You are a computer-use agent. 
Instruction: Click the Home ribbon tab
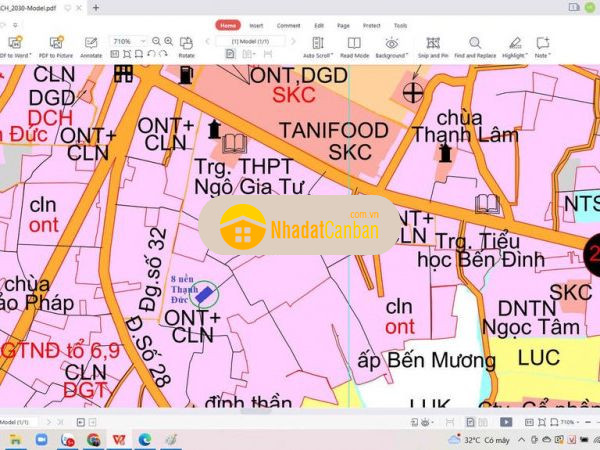pos(228,25)
